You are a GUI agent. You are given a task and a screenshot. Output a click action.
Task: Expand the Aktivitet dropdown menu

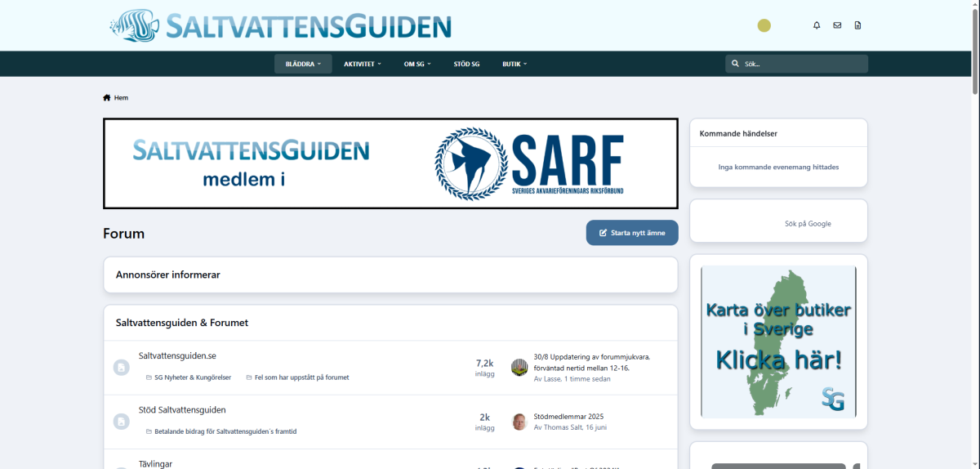363,64
